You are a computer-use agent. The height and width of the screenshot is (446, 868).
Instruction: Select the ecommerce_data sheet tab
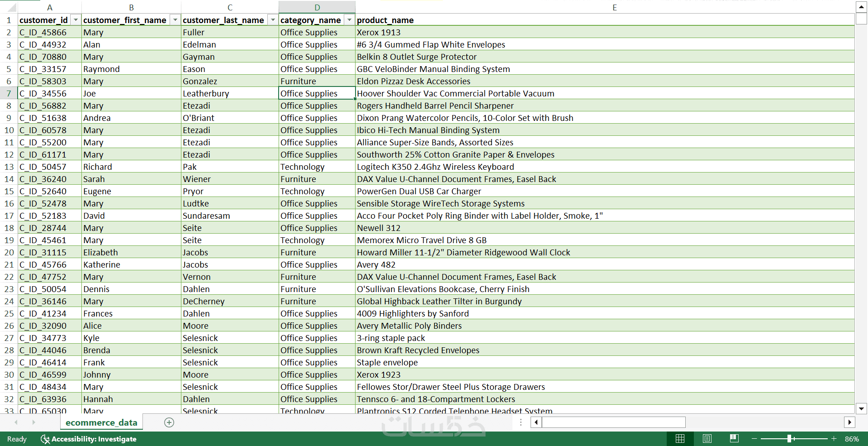coord(101,422)
